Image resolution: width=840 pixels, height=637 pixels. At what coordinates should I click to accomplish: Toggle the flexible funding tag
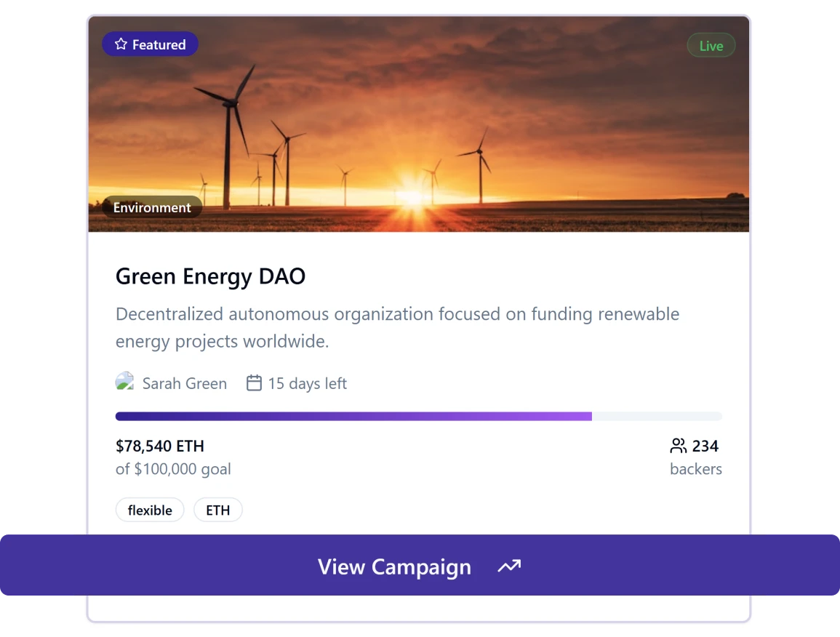(149, 510)
